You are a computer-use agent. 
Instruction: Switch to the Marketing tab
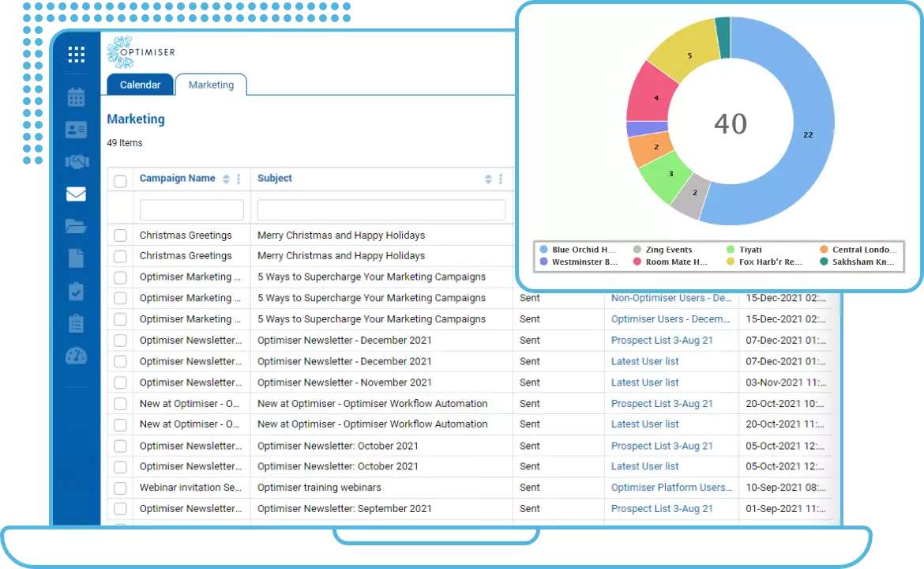pyautogui.click(x=211, y=85)
